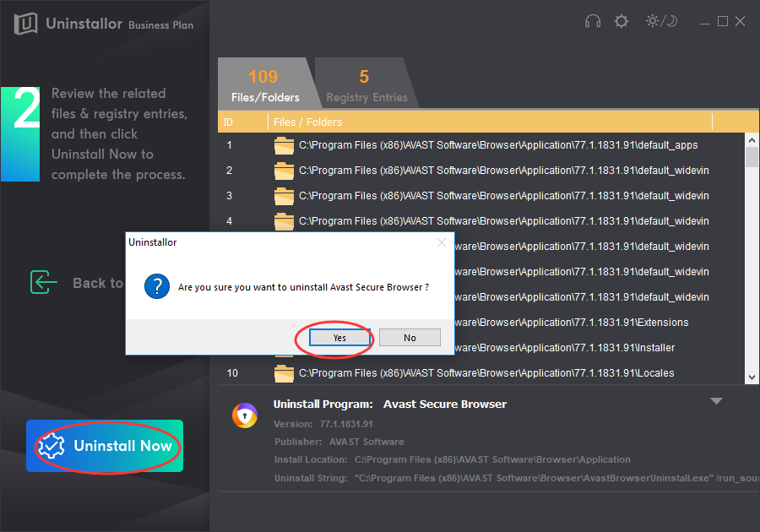Click the Back to text link

(99, 283)
